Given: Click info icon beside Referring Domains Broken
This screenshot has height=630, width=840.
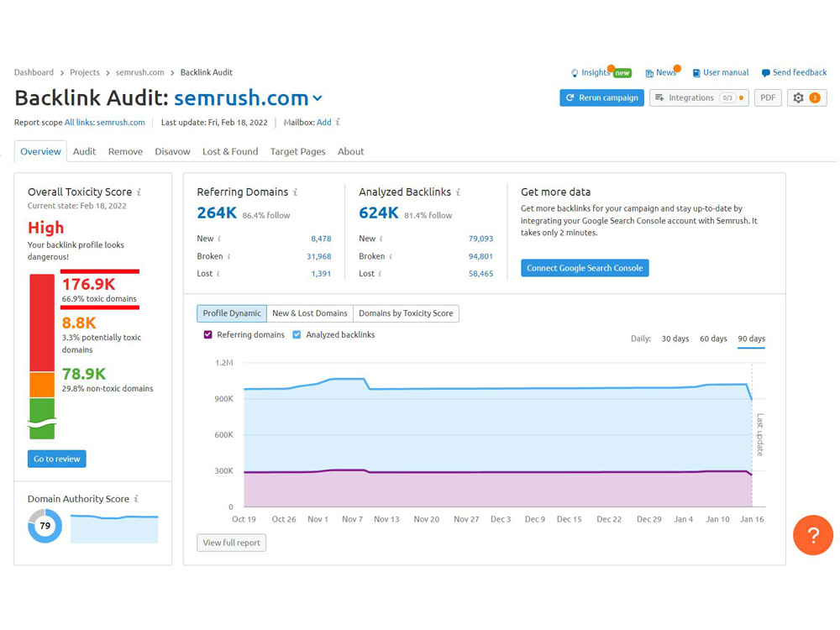Looking at the screenshot, I should point(228,256).
